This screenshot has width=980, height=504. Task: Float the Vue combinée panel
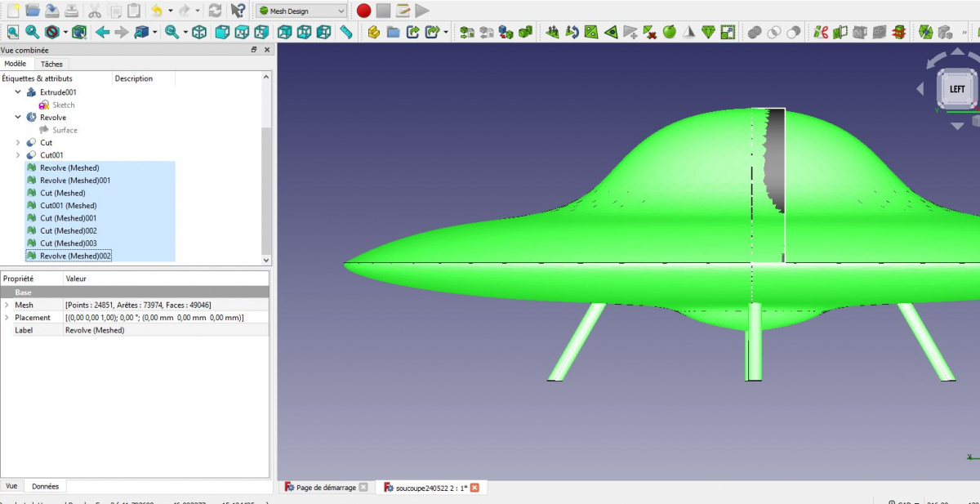(x=254, y=50)
